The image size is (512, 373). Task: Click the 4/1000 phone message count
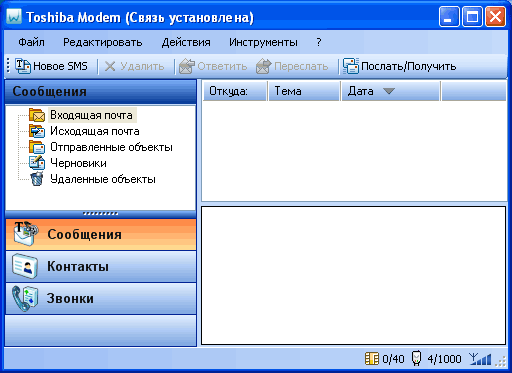tap(444, 359)
